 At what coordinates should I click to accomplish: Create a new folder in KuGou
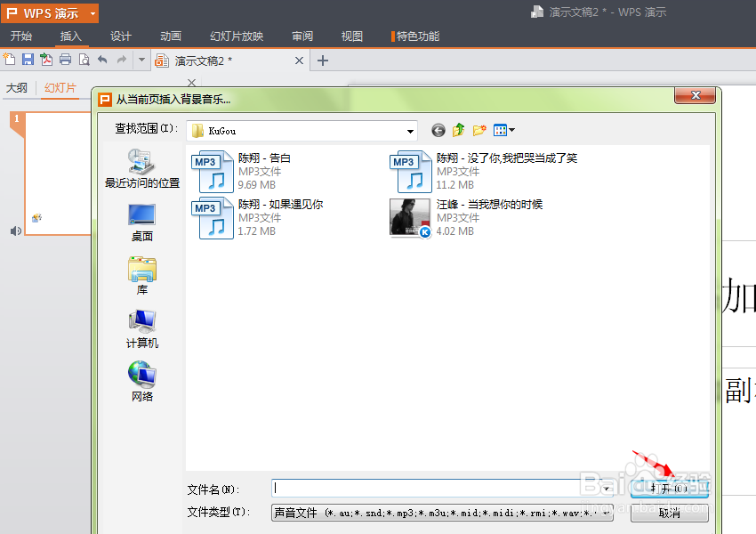point(479,129)
